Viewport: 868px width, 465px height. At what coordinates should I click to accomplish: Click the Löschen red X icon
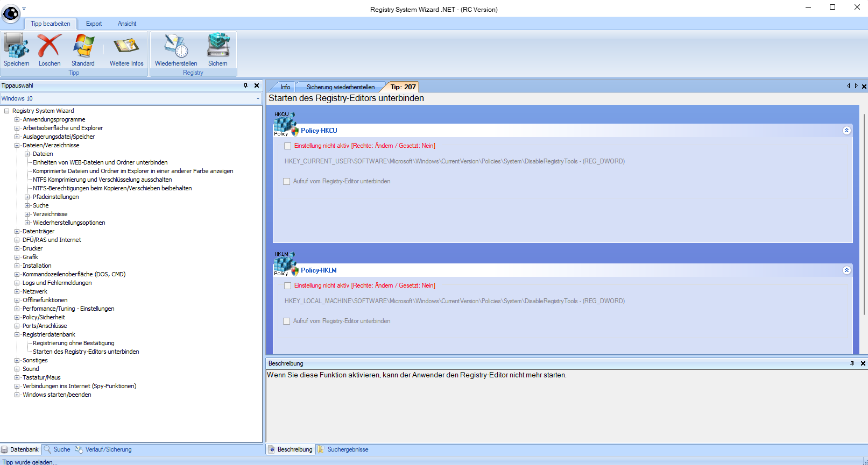tap(50, 46)
